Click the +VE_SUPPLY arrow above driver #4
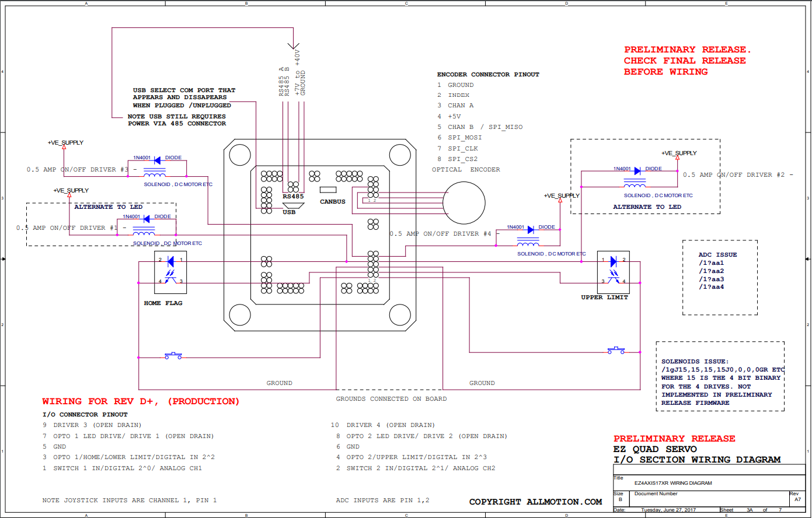 point(560,201)
